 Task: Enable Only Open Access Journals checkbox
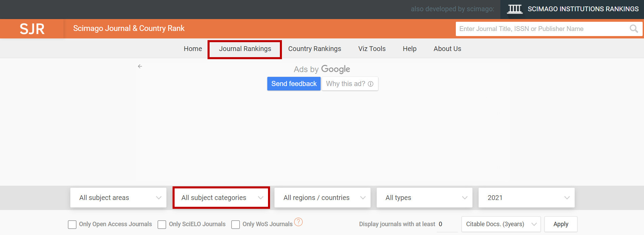[x=72, y=224]
